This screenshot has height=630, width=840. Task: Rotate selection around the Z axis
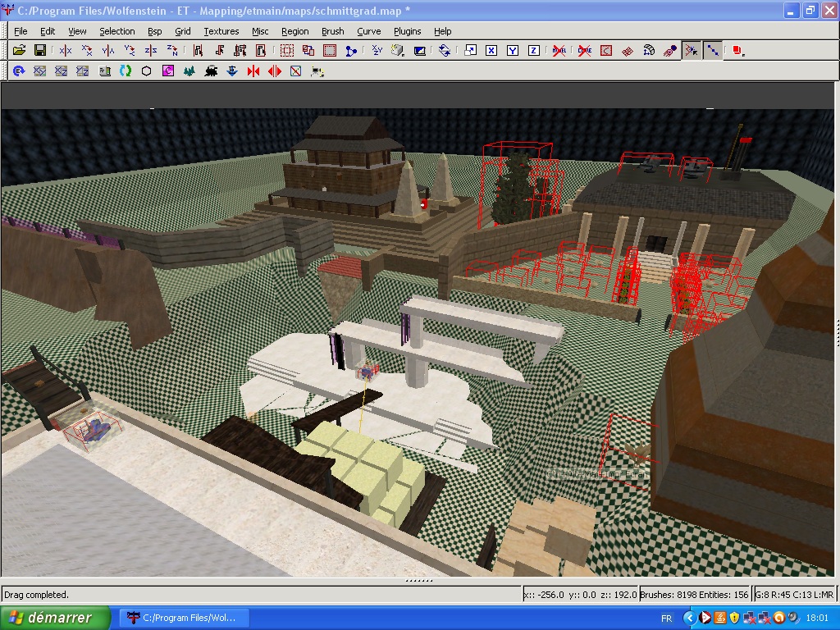(172, 50)
